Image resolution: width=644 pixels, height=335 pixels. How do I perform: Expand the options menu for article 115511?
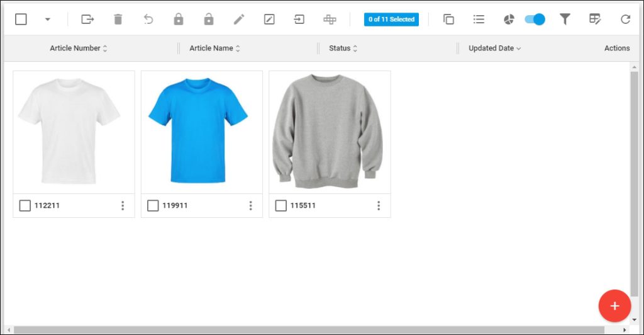point(379,205)
